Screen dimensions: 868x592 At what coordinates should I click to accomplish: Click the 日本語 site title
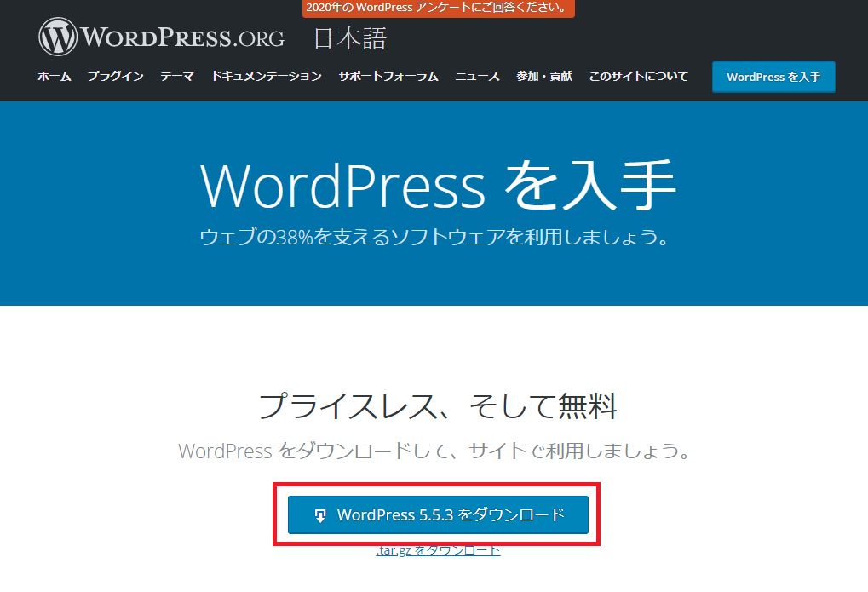click(x=349, y=39)
